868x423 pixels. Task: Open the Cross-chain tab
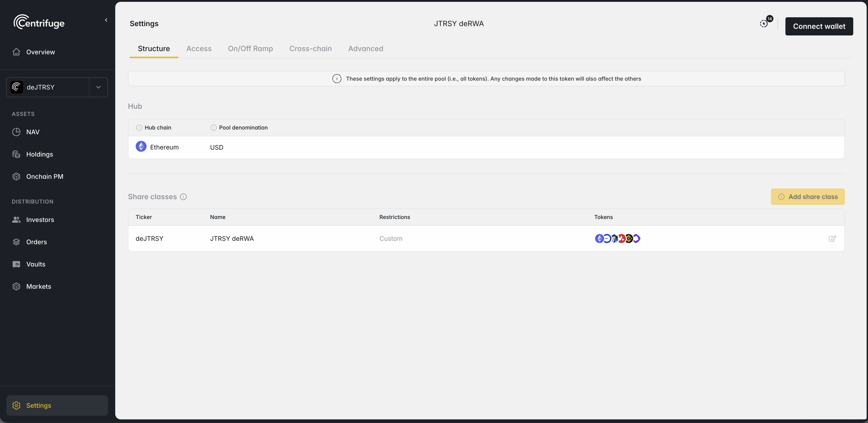click(310, 49)
